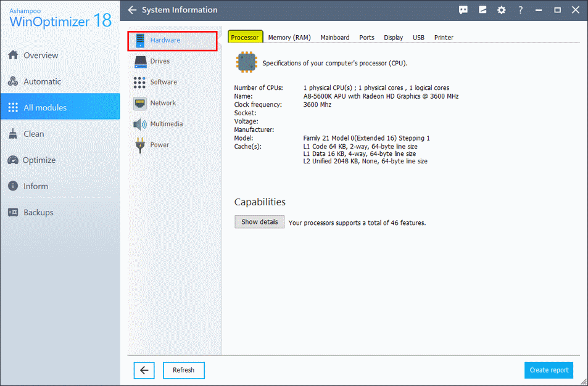Click the bottom back arrow button
Viewport: 588px width, 386px height.
coord(144,370)
